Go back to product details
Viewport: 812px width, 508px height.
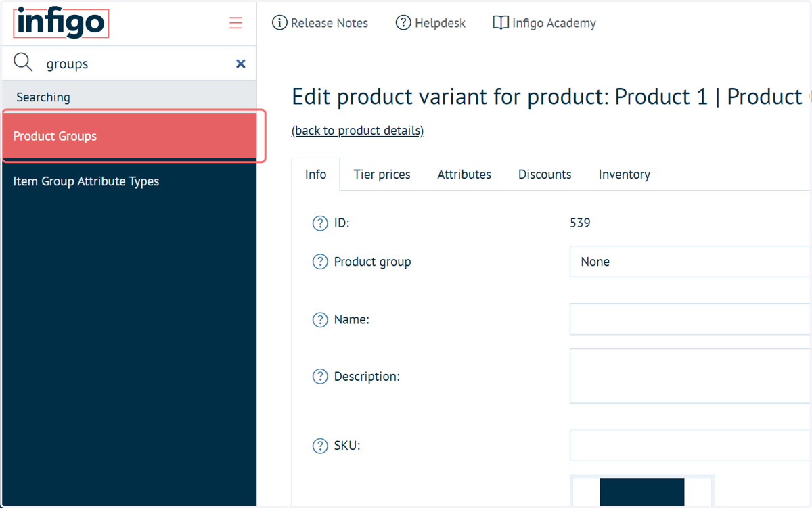[357, 131]
